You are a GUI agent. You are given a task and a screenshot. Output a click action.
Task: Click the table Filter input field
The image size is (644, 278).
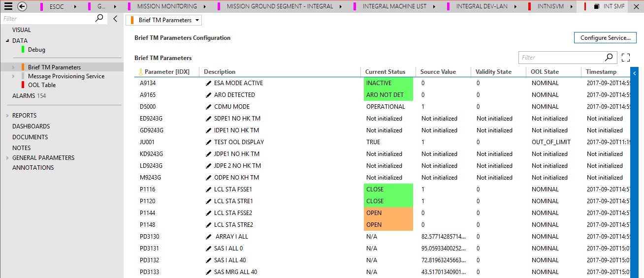tap(561, 58)
